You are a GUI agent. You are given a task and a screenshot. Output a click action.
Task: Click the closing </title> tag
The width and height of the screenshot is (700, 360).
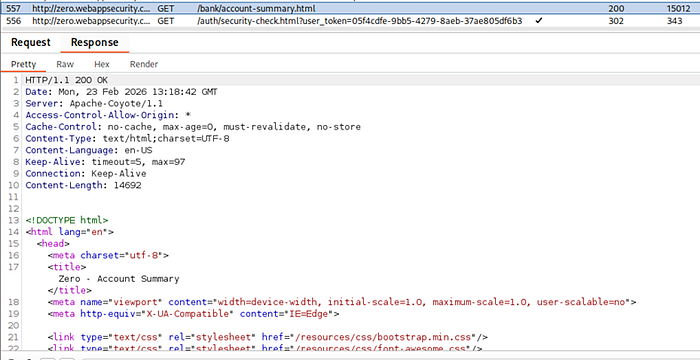(70, 290)
